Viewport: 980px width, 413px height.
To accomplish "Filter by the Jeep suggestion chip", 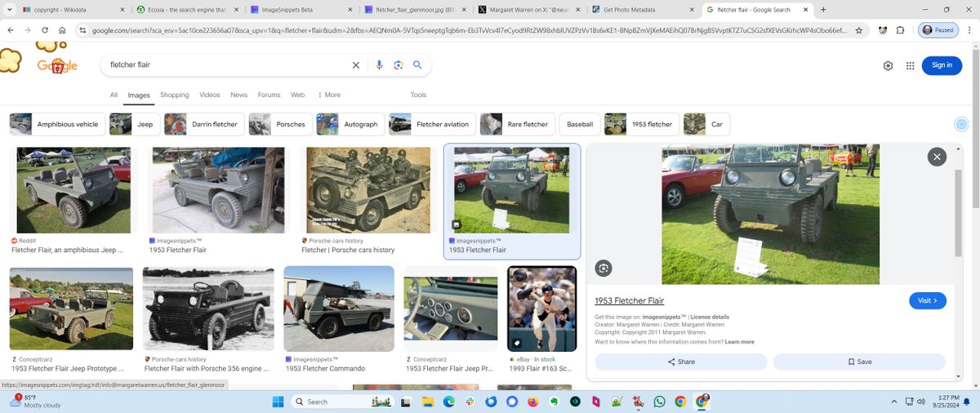I will click(x=134, y=124).
